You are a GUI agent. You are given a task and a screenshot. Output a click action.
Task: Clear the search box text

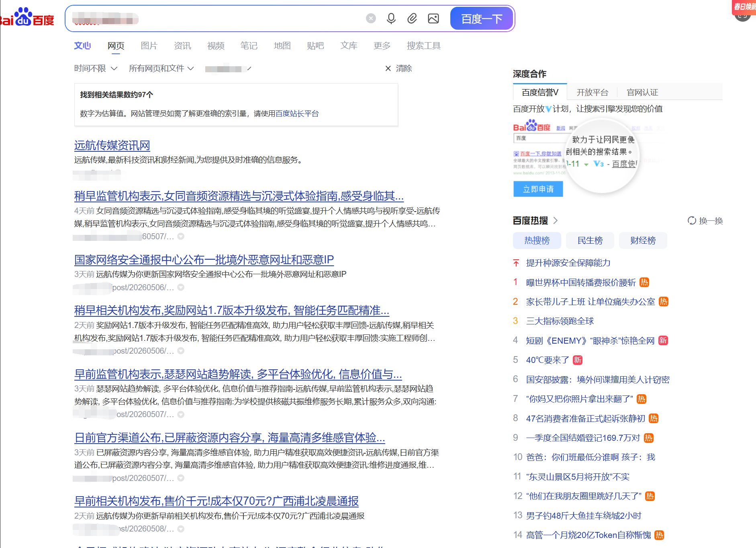[371, 18]
